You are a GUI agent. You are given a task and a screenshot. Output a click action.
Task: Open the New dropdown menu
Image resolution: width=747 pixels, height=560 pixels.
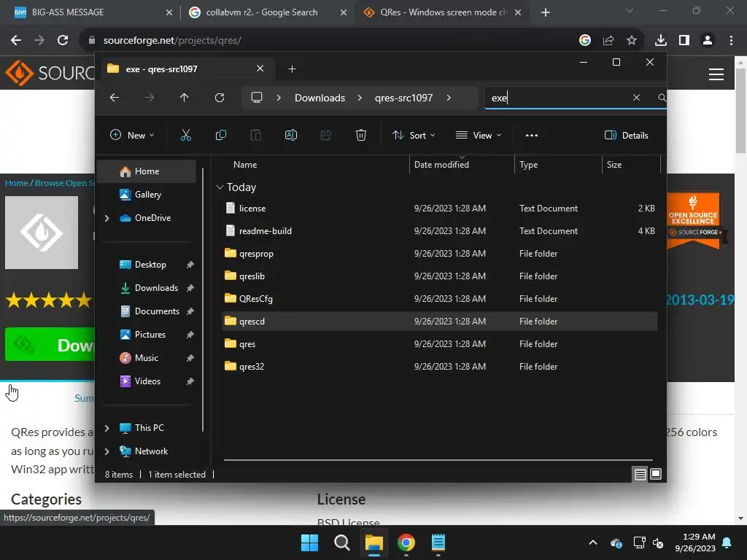pos(132,135)
